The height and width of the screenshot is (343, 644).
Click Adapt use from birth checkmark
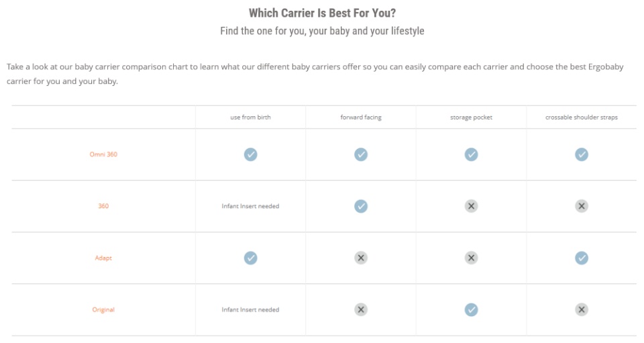pos(250,258)
